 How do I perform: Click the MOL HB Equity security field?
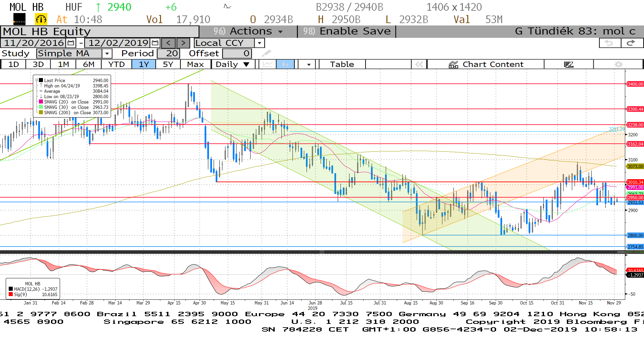(x=100, y=31)
